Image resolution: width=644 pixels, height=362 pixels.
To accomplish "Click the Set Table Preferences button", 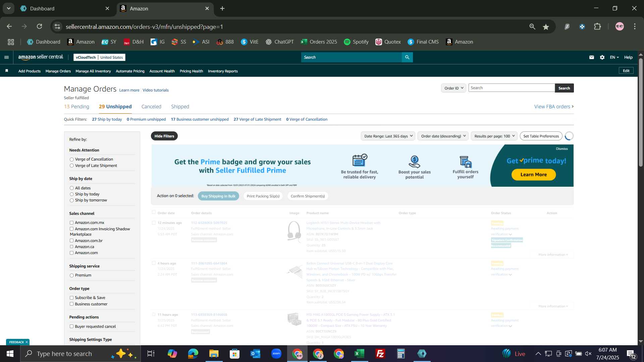I will pyautogui.click(x=541, y=136).
